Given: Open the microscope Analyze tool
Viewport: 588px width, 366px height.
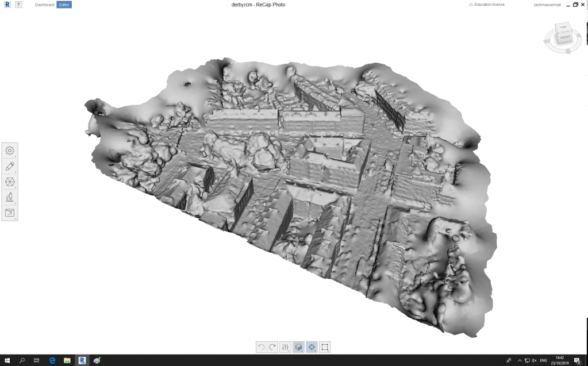Looking at the screenshot, I should [x=10, y=198].
